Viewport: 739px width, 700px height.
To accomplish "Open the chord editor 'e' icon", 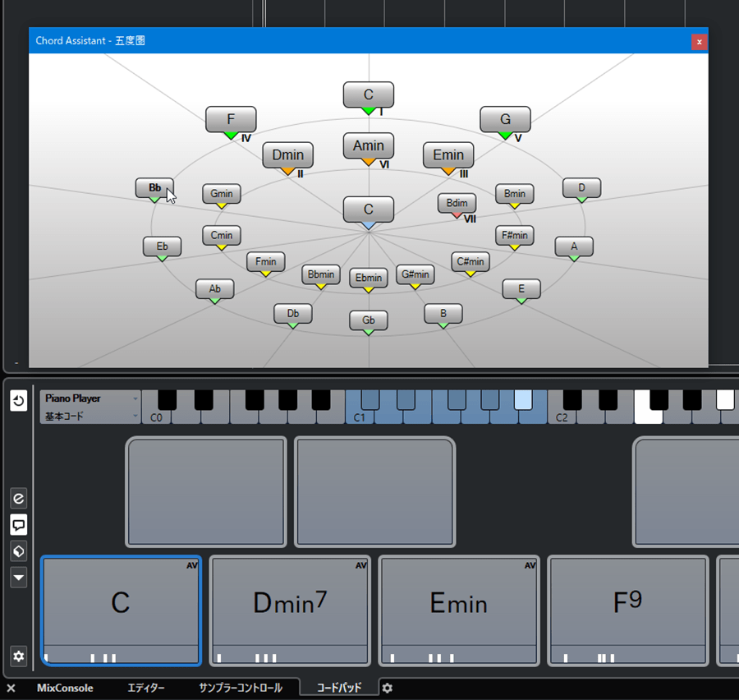I will pos(18,498).
